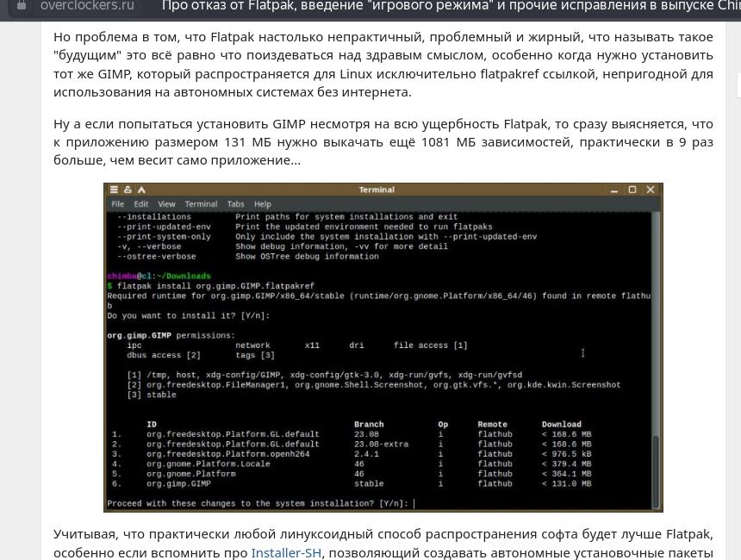The image size is (741, 560).
Task: Click the up-arrow icon in Terminal titlebar
Action: pyautogui.click(x=141, y=190)
